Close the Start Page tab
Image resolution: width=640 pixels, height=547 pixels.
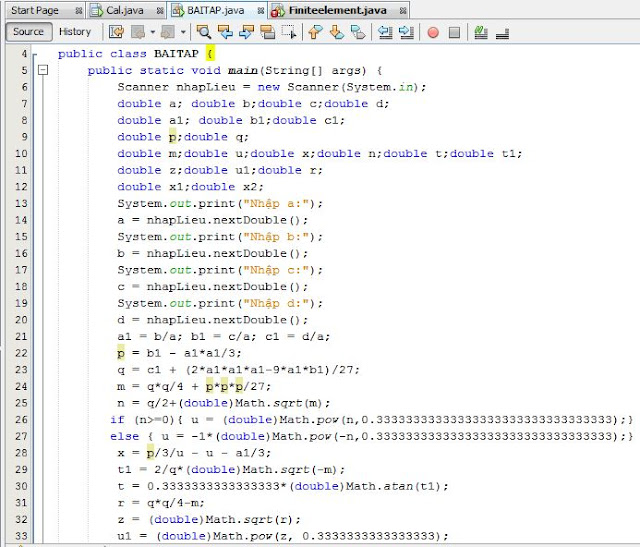79,11
